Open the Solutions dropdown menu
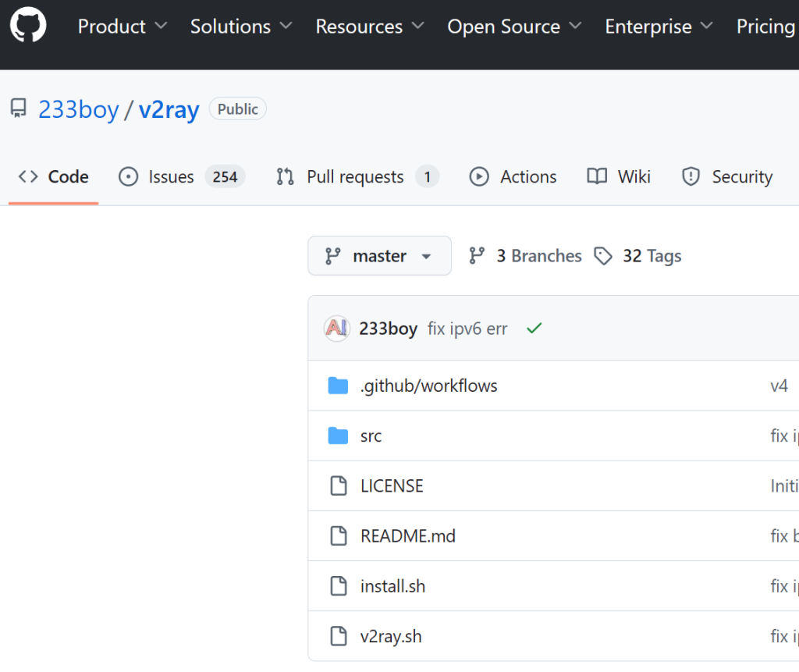799x672 pixels. pos(241,27)
